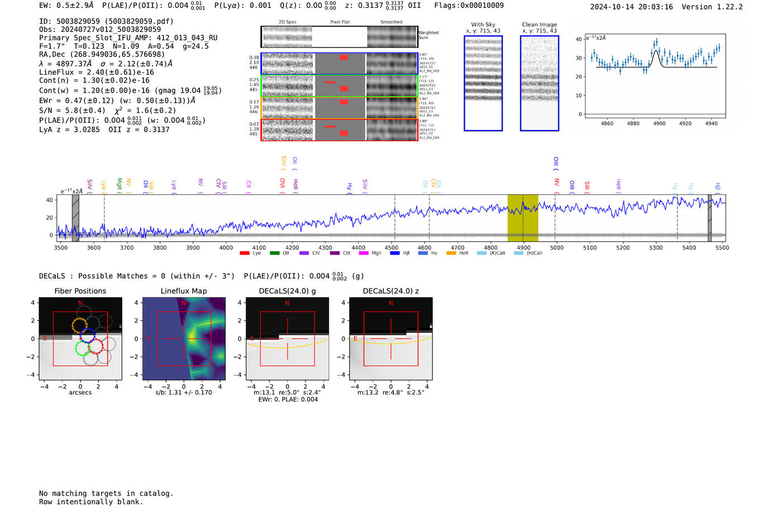Select the magenta MgII legend swatch

coord(364,253)
